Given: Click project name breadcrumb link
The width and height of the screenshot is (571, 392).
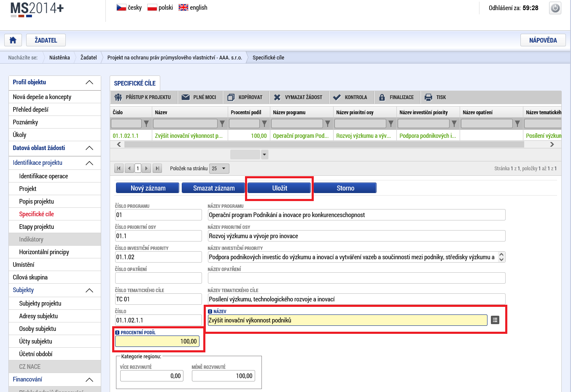Looking at the screenshot, I should point(175,58).
